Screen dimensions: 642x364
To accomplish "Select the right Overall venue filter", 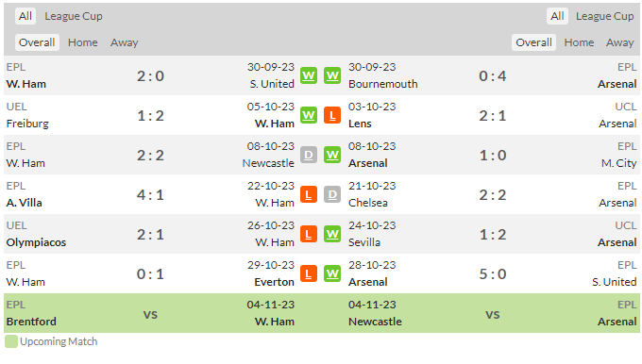I will click(533, 42).
